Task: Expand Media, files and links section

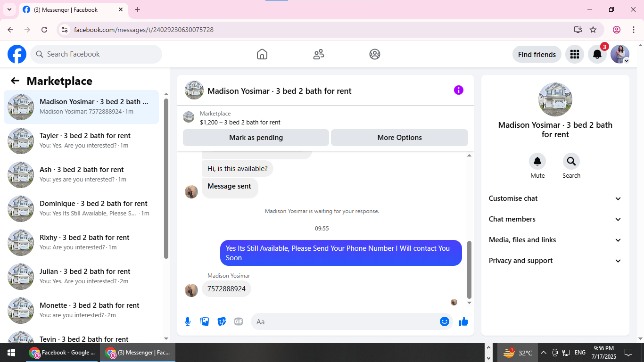Action: [555, 240]
